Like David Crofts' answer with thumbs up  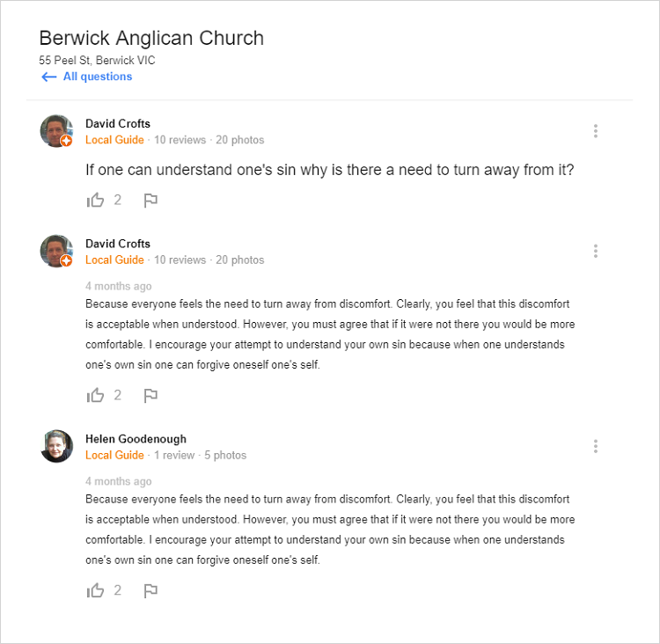coord(95,396)
